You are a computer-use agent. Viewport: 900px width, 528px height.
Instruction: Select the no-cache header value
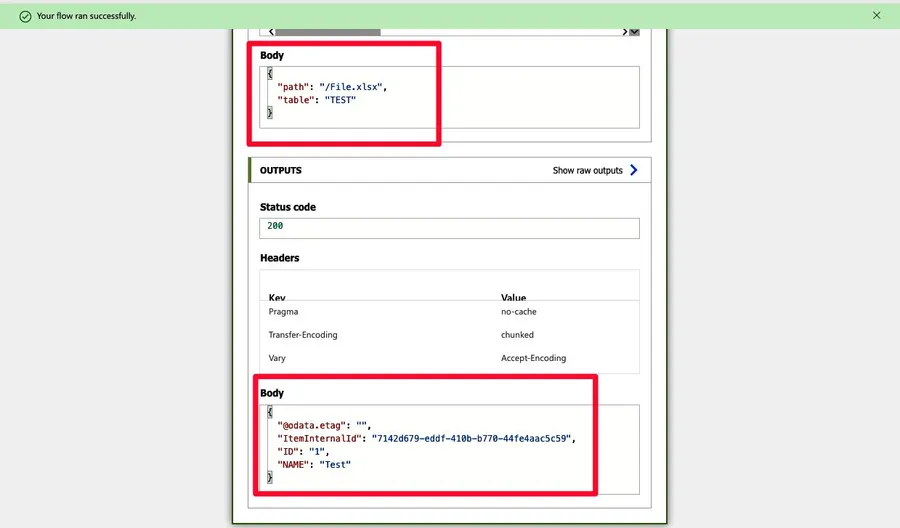tap(518, 312)
